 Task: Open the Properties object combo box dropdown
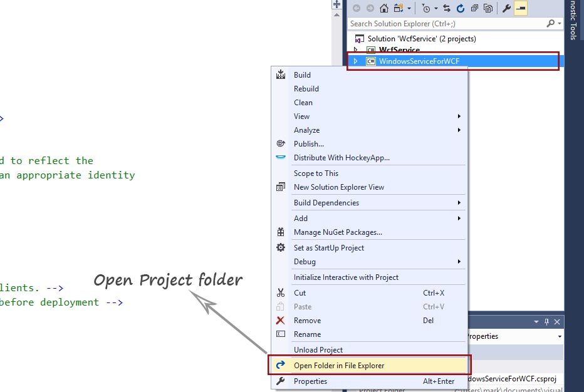pos(560,336)
